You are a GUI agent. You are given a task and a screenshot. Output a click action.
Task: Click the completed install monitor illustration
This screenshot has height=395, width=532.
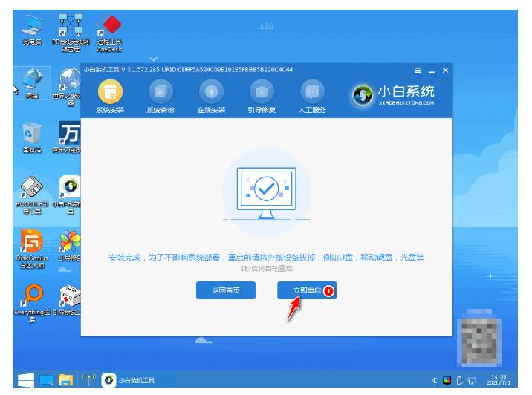266,192
